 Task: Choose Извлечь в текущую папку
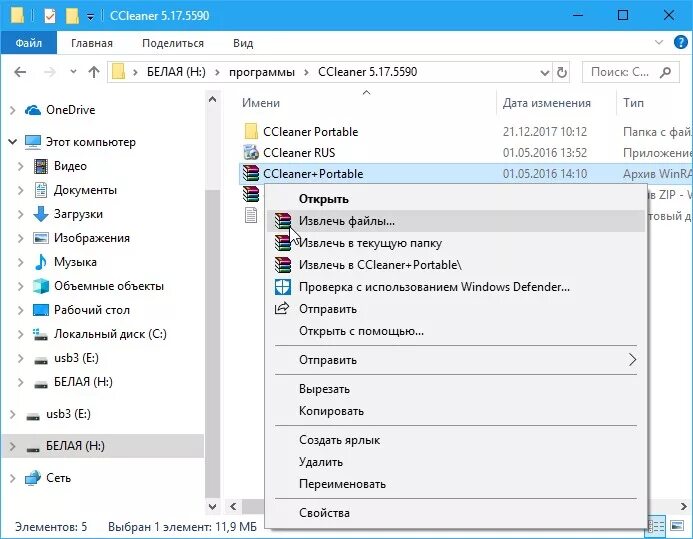tap(456, 243)
